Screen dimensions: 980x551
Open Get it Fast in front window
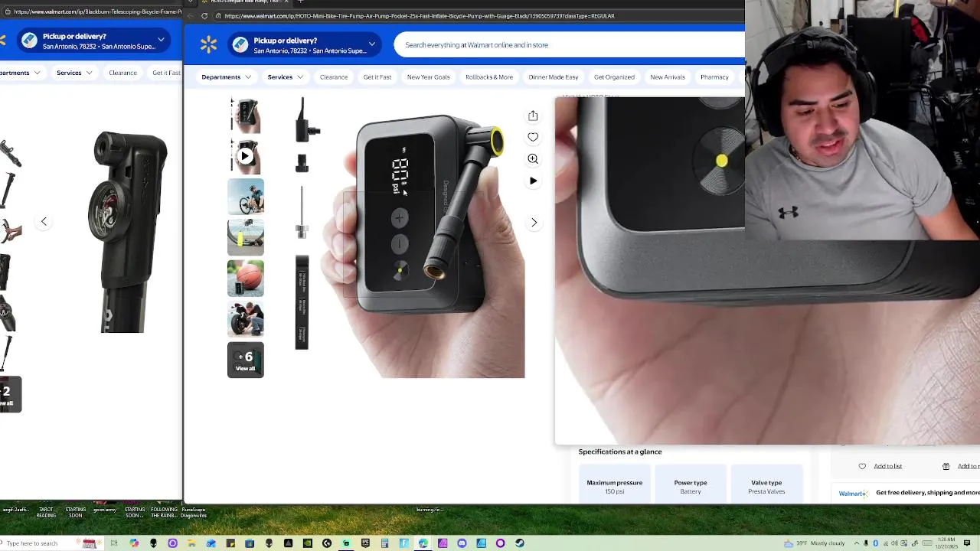click(377, 77)
